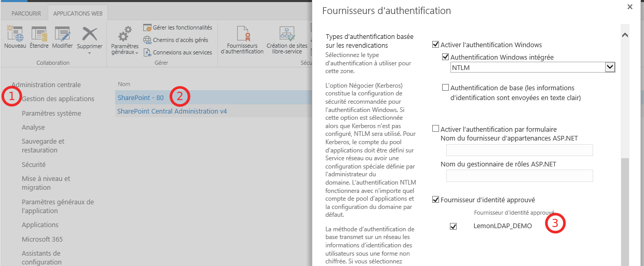Open Connexions aux services
The image size is (644, 266).
(178, 52)
